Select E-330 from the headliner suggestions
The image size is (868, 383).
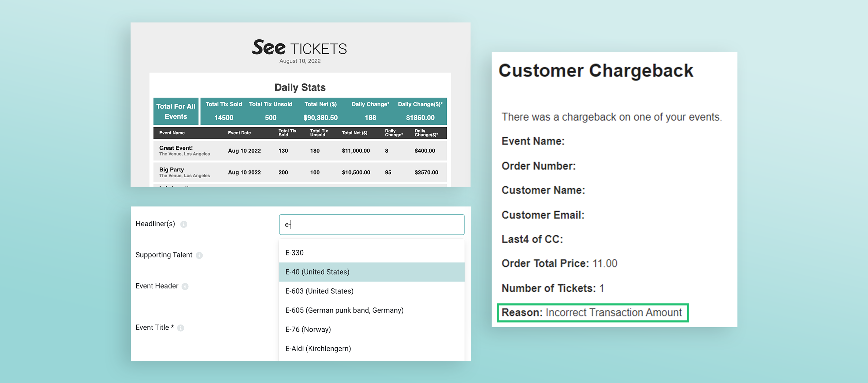click(372, 253)
